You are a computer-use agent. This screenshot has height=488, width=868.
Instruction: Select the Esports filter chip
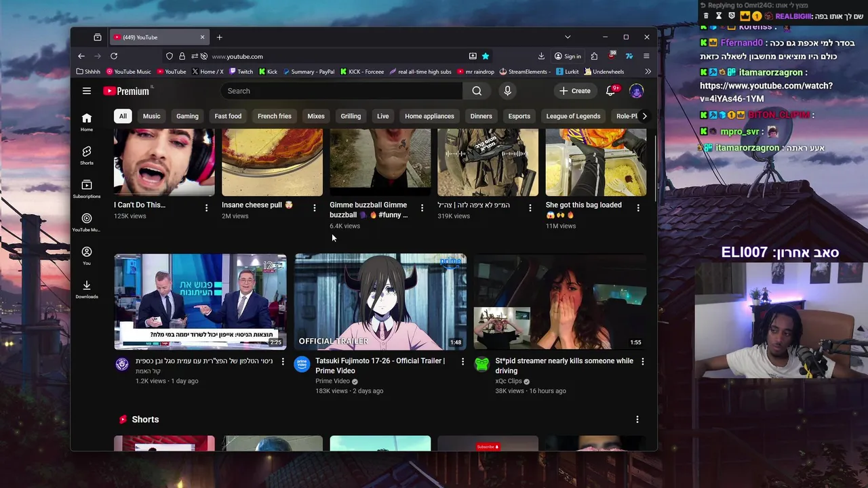[x=519, y=116]
